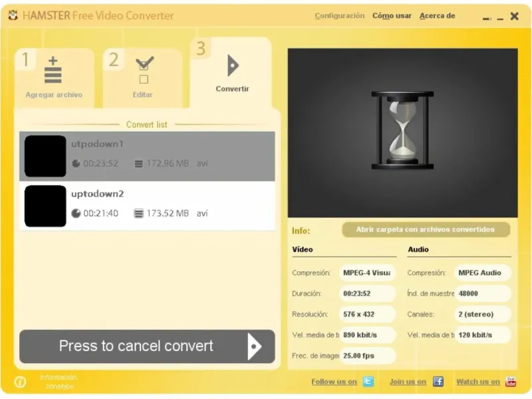Send the window to tray with small bar icon
This screenshot has height=399, width=532.
pos(487,19)
